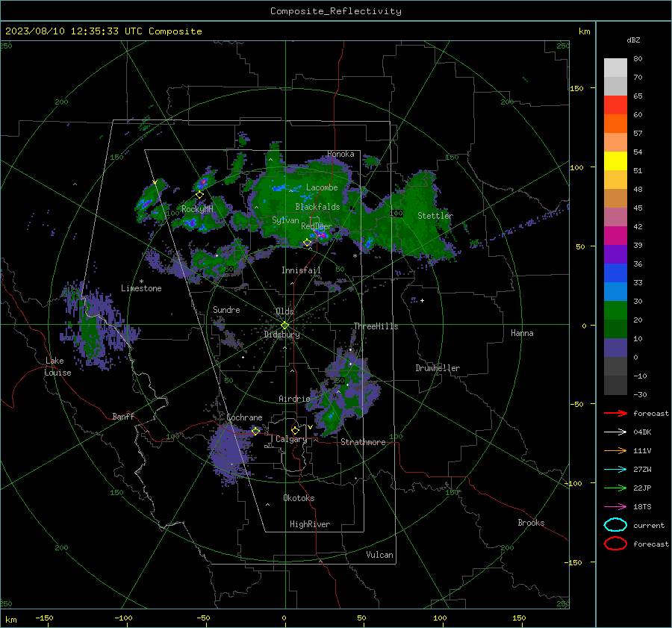This screenshot has width=672, height=628.
Task: Select the orange 57-60 dBZ swatch
Action: [x=615, y=123]
